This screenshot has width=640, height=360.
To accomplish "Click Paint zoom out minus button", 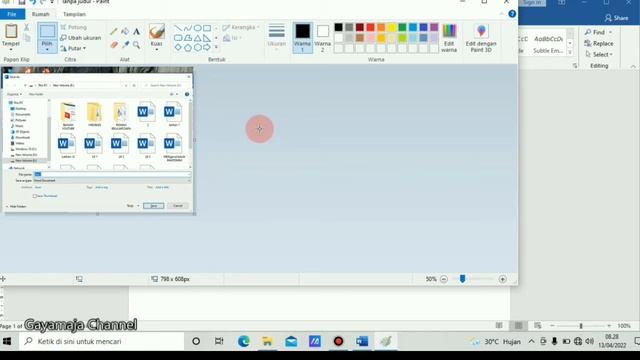I will click(x=444, y=279).
